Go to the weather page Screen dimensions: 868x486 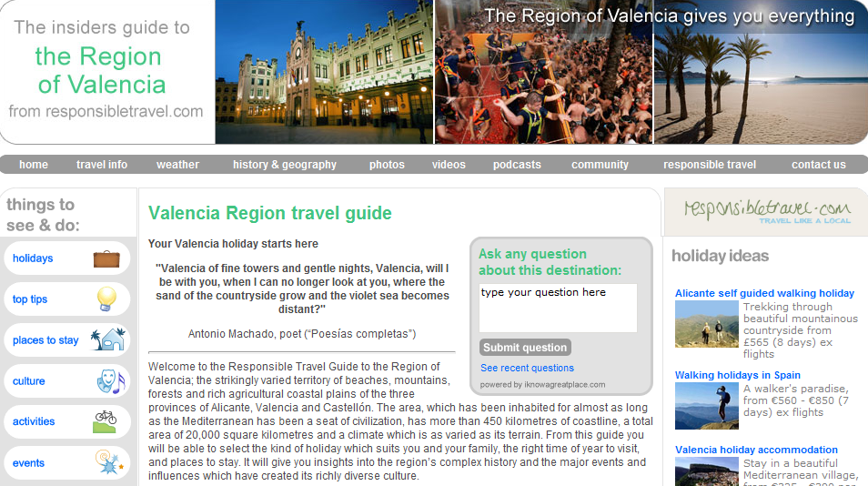click(x=177, y=165)
